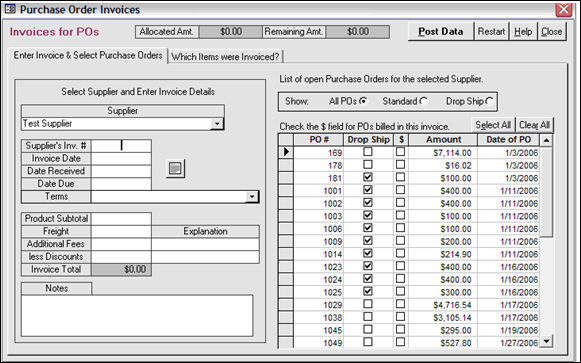The image size is (581, 363).
Task: Close the Purchase Order Invoices window
Action: pos(564,9)
